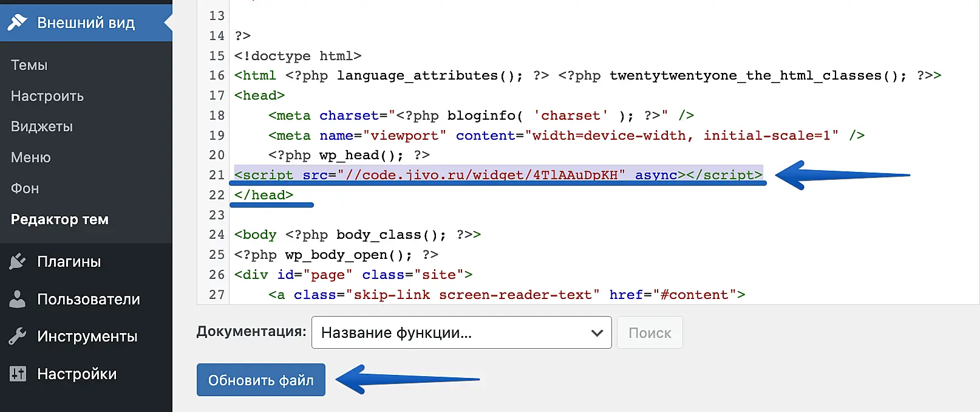Click the Пользователи person icon
980x412 pixels.
[18, 299]
